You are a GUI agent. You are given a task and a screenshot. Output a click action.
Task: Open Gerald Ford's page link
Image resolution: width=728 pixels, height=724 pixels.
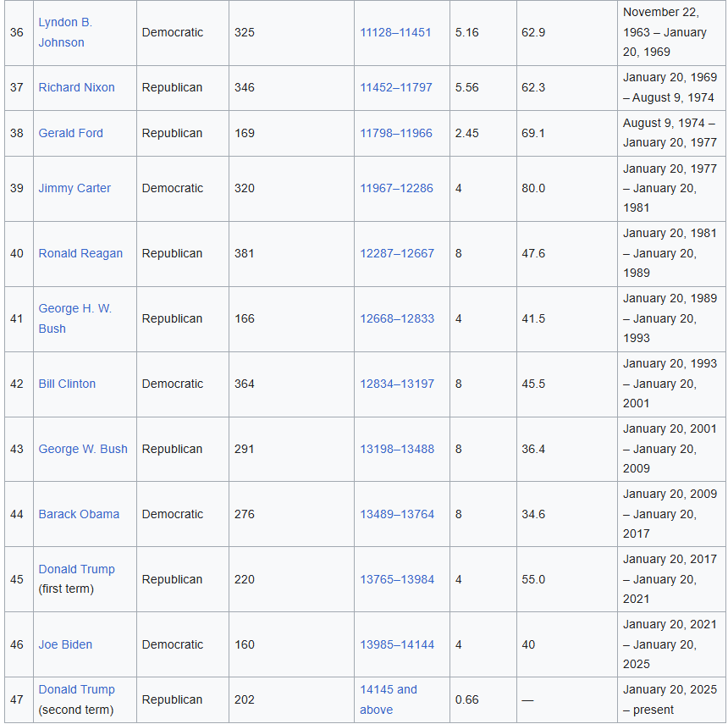(70, 133)
